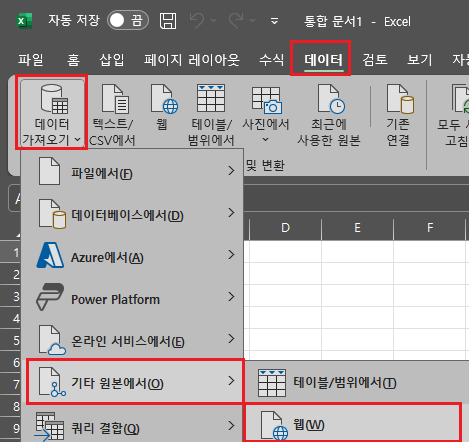Viewport: 469px width, 442px height.
Task: Select the 데이터 (Data) tab
Action: click(x=323, y=60)
